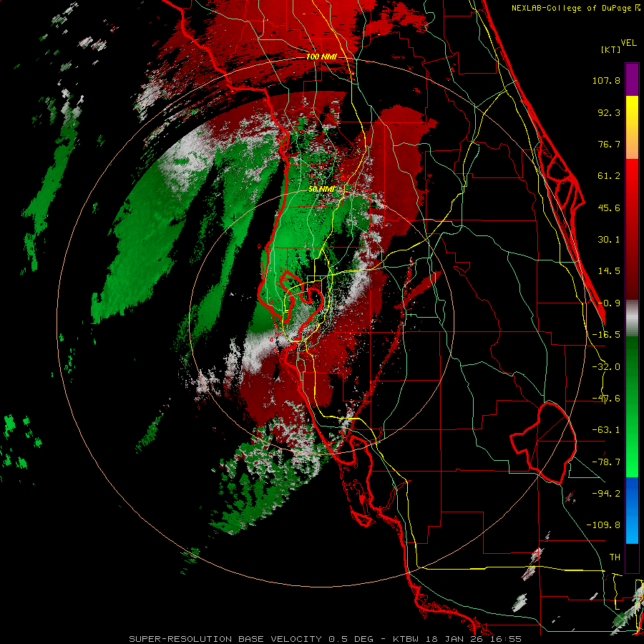Image resolution: width=644 pixels, height=644 pixels.
Task: Select the -0.9 legend value
Action: click(x=609, y=303)
